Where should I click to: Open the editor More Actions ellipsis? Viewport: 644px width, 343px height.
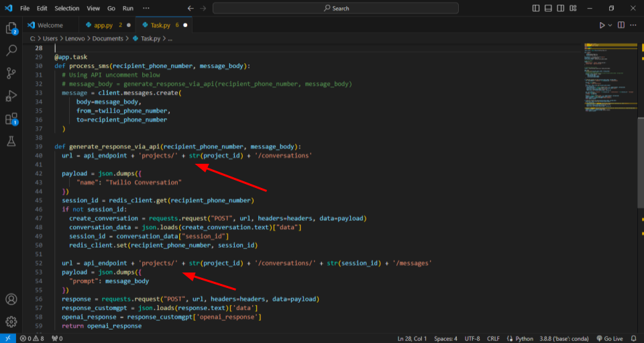(x=634, y=25)
